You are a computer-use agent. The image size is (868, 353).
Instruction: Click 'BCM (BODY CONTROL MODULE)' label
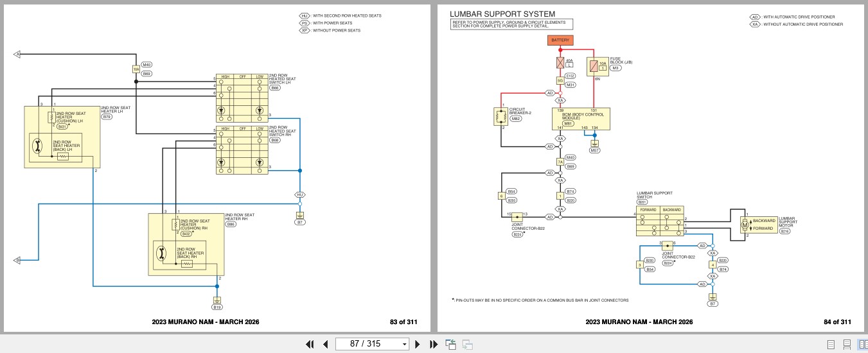(581, 117)
